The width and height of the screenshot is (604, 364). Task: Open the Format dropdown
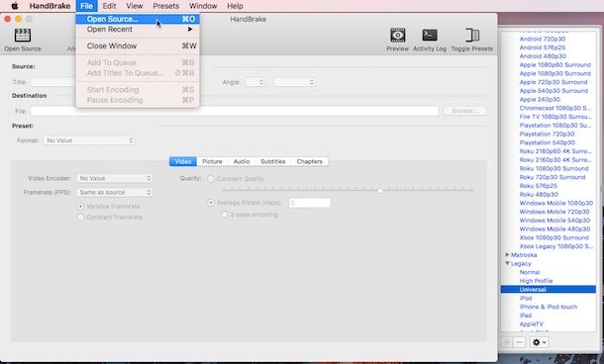(x=89, y=140)
